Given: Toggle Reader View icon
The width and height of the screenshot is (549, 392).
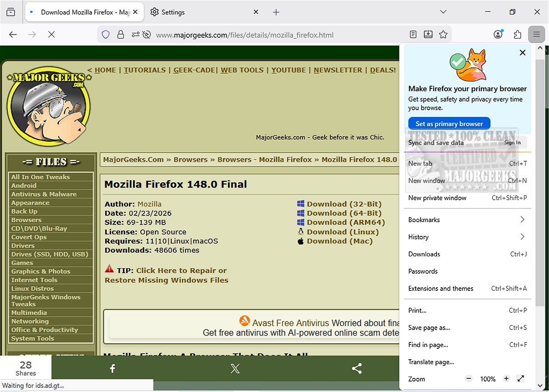Looking at the screenshot, I should click(x=413, y=35).
